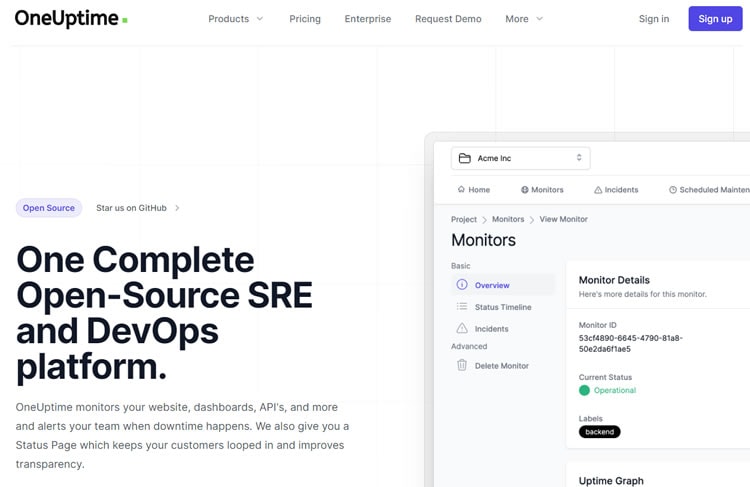Click the Home icon in dashboard nav
This screenshot has width=750, height=487.
pyautogui.click(x=461, y=189)
